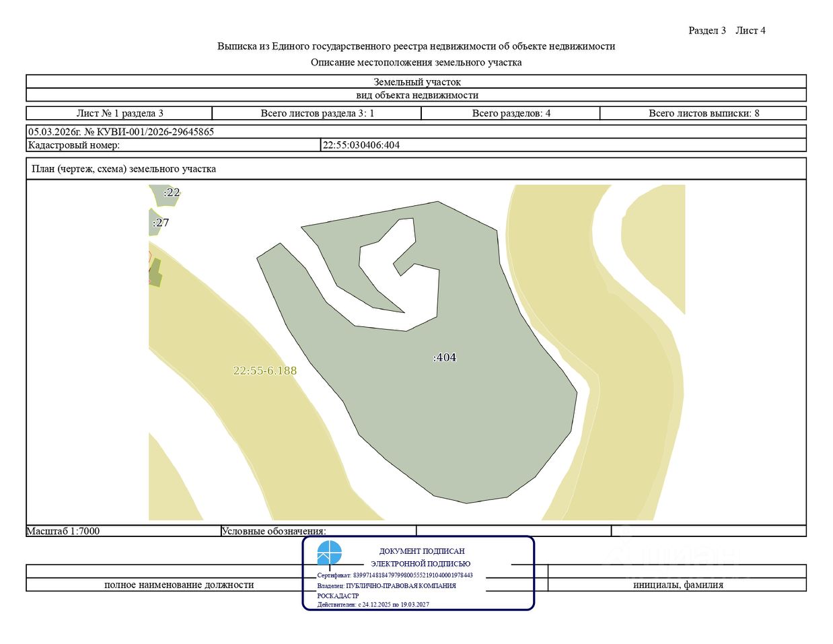Click parcel label :27 on the map
Screen dimensions: 833x644
[161, 223]
